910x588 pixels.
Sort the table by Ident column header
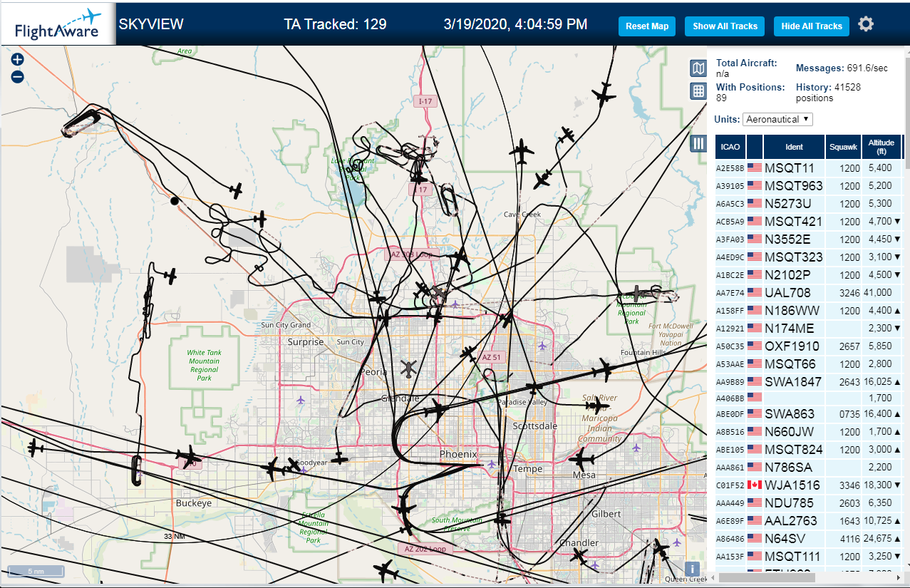coord(794,147)
